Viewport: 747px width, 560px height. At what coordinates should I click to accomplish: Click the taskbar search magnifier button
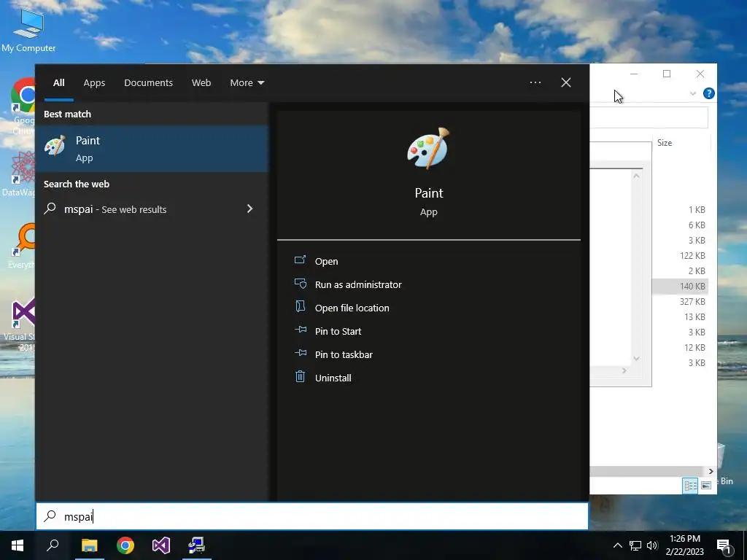click(x=53, y=545)
